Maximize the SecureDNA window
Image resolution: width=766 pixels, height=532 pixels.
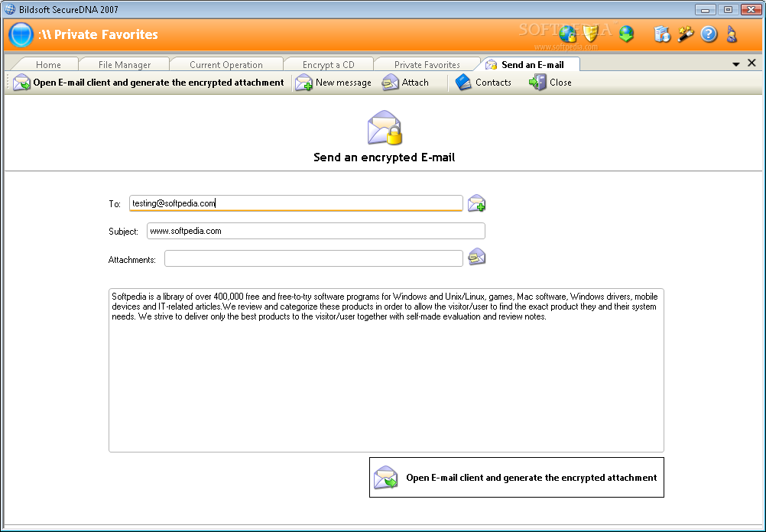728,9
